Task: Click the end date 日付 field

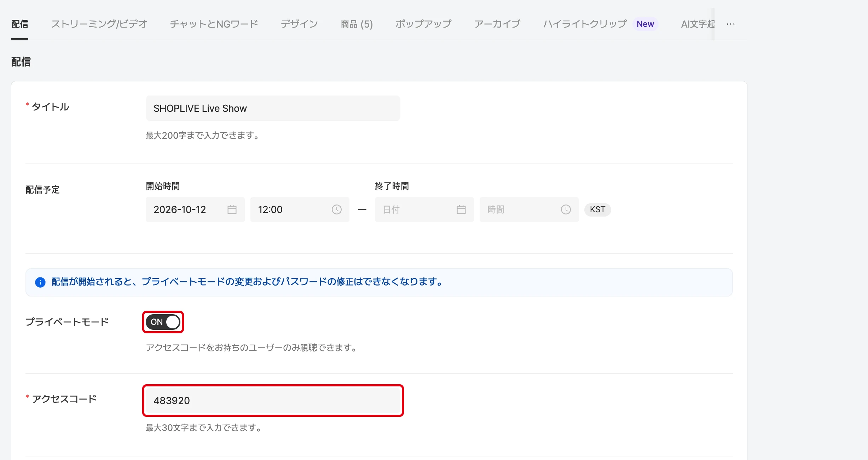Action: pos(424,209)
